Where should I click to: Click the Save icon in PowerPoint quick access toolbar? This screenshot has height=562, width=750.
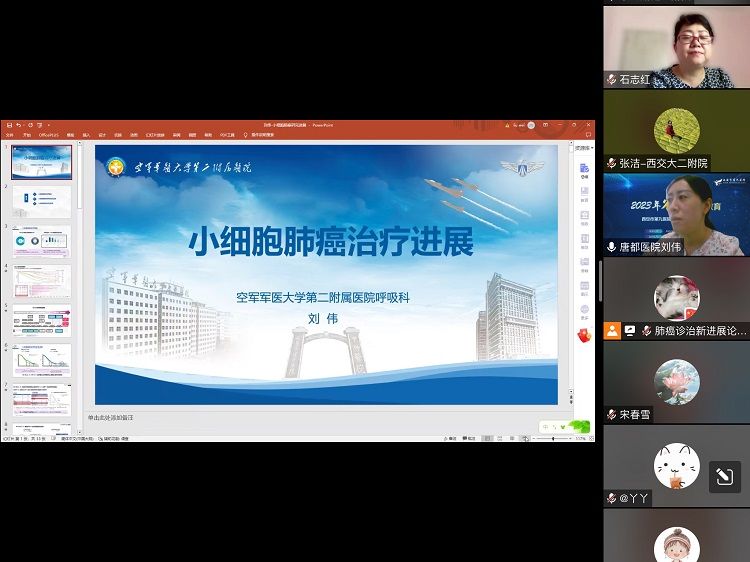9,125
